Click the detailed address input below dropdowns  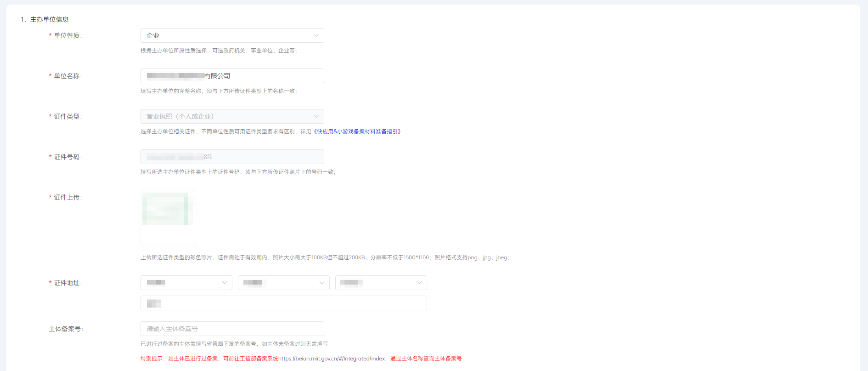pyautogui.click(x=283, y=303)
